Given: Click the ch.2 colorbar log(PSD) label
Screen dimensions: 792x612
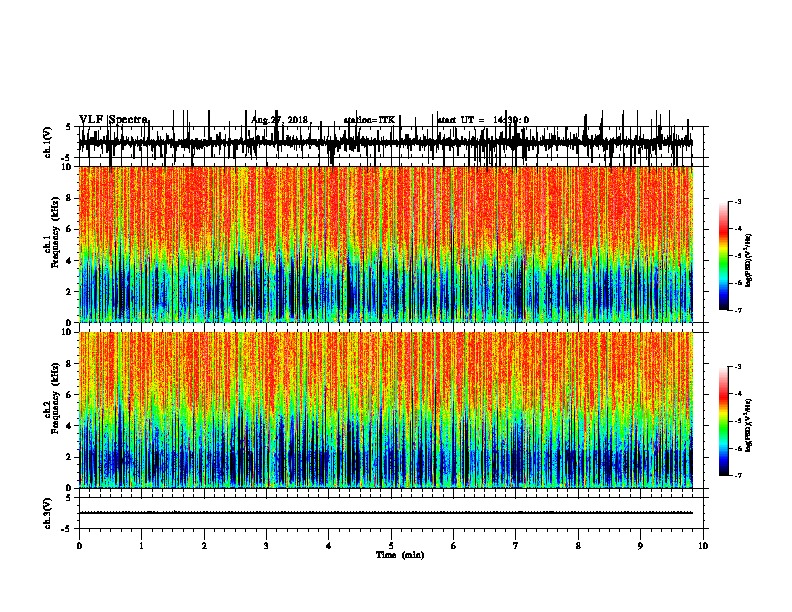Looking at the screenshot, I should click(x=749, y=425).
